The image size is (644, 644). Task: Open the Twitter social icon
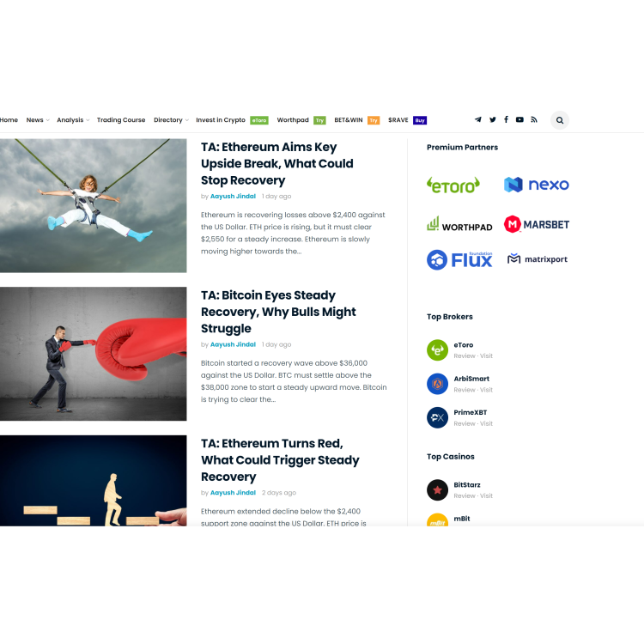click(x=493, y=119)
